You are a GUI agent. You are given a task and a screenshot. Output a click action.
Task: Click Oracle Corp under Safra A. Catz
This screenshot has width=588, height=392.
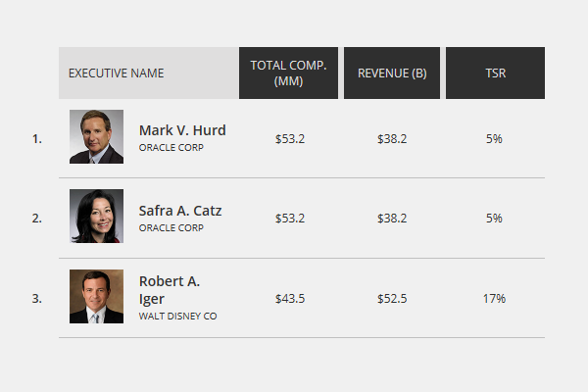click(x=171, y=228)
